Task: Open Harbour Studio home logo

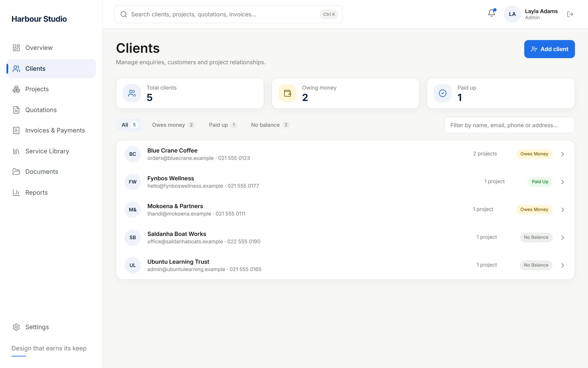Action: pos(39,19)
